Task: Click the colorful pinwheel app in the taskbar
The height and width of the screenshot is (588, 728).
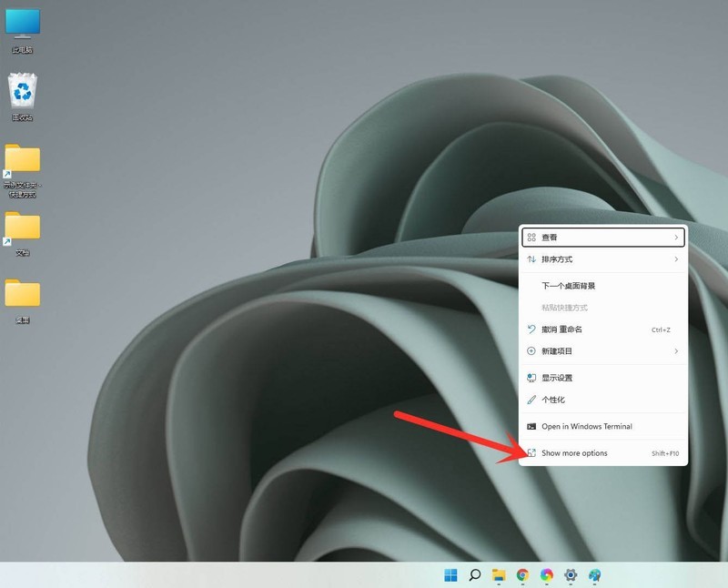Action: [546, 574]
